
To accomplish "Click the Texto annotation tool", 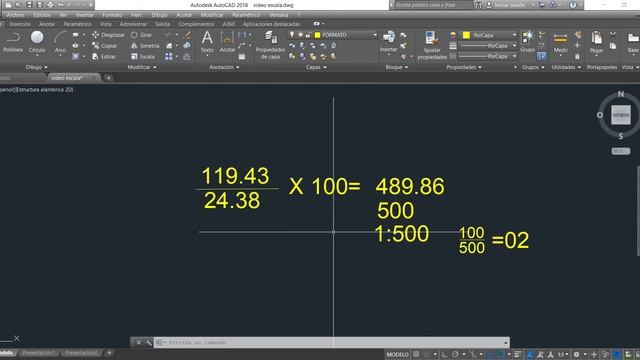I will coord(207,42).
